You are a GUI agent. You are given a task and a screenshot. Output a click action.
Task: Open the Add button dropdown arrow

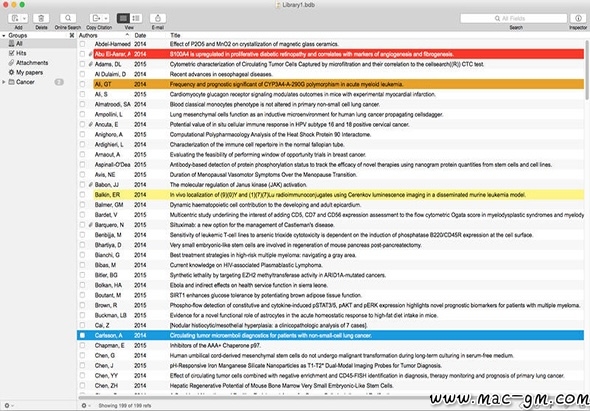[x=24, y=18]
